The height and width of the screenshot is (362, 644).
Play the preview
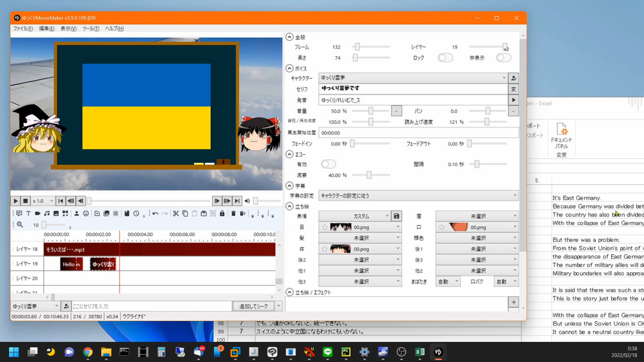(15, 200)
